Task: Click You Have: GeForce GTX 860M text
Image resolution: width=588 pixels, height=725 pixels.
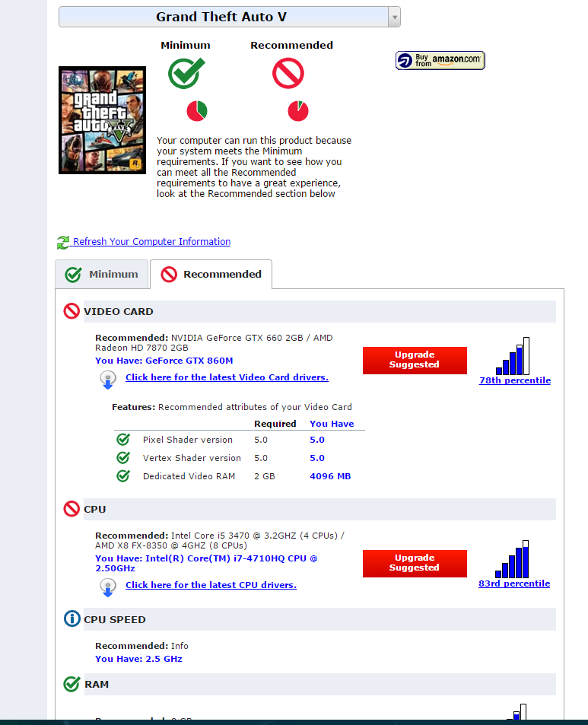Action: [x=164, y=361]
